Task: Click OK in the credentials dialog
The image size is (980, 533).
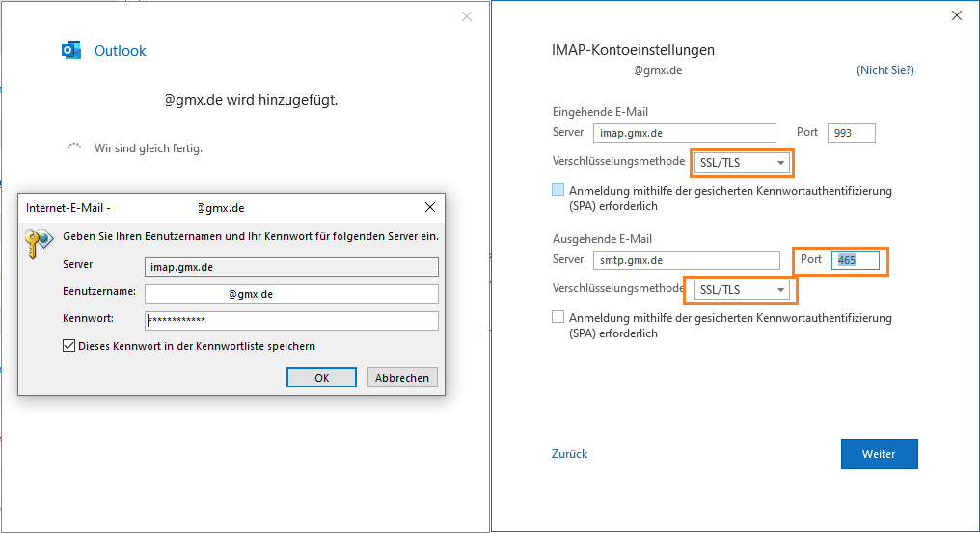Action: point(321,378)
